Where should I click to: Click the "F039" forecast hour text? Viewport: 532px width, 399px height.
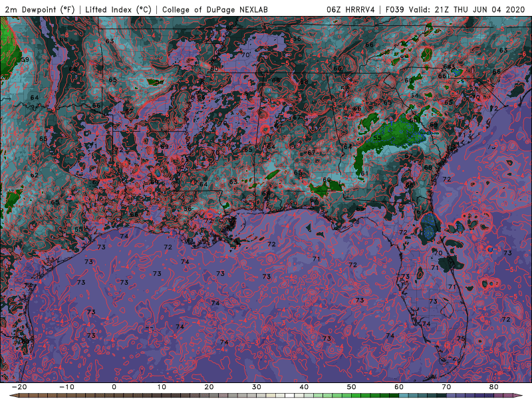click(x=395, y=9)
